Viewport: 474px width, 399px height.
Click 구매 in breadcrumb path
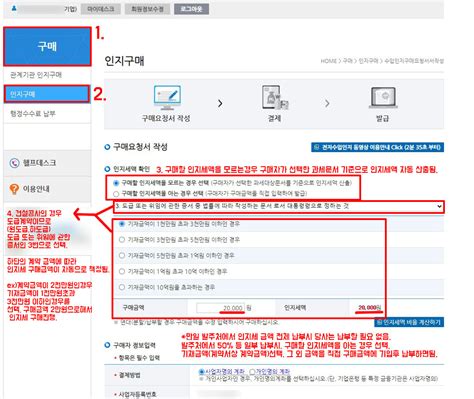click(x=348, y=61)
